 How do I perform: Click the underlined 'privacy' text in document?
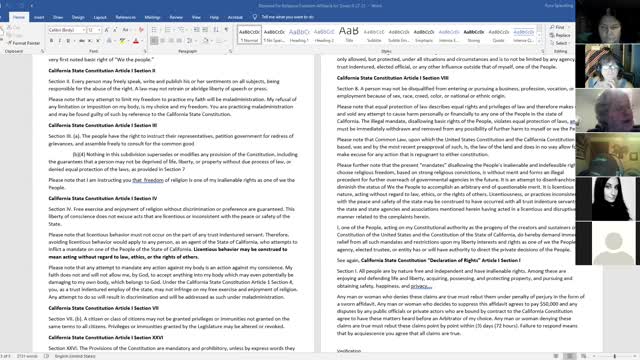pyautogui.click(x=421, y=286)
